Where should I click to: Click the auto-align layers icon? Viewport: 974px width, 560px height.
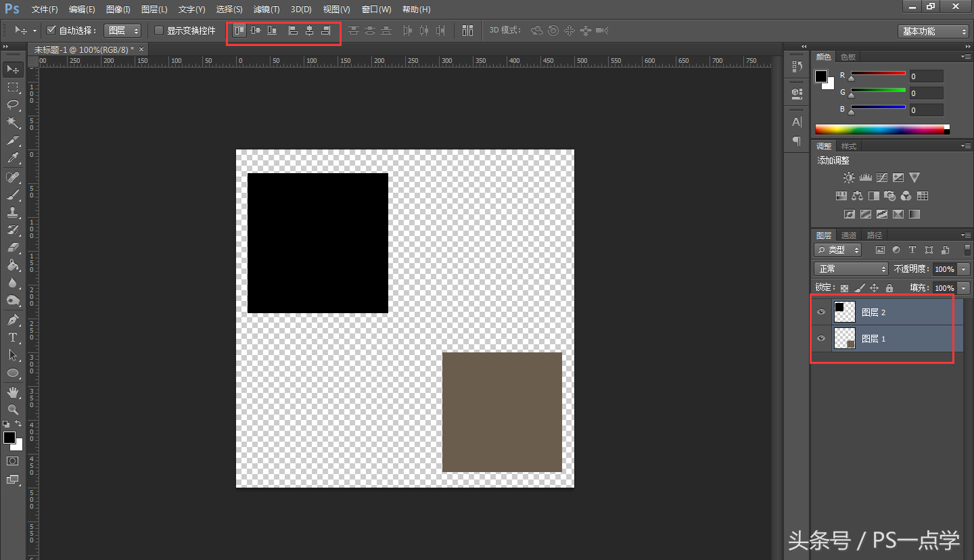tap(467, 30)
